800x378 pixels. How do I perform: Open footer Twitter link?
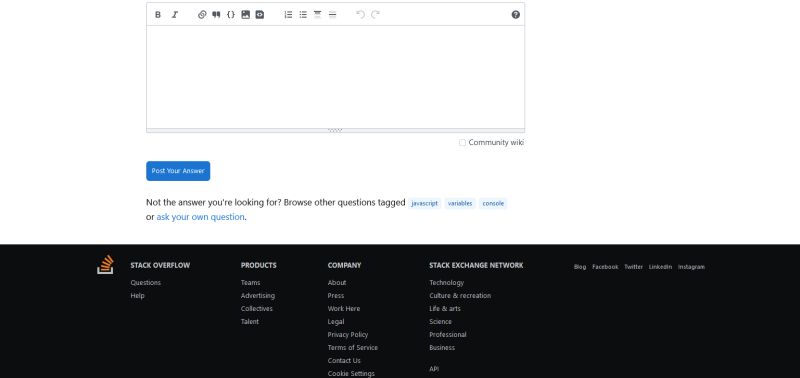(633, 267)
